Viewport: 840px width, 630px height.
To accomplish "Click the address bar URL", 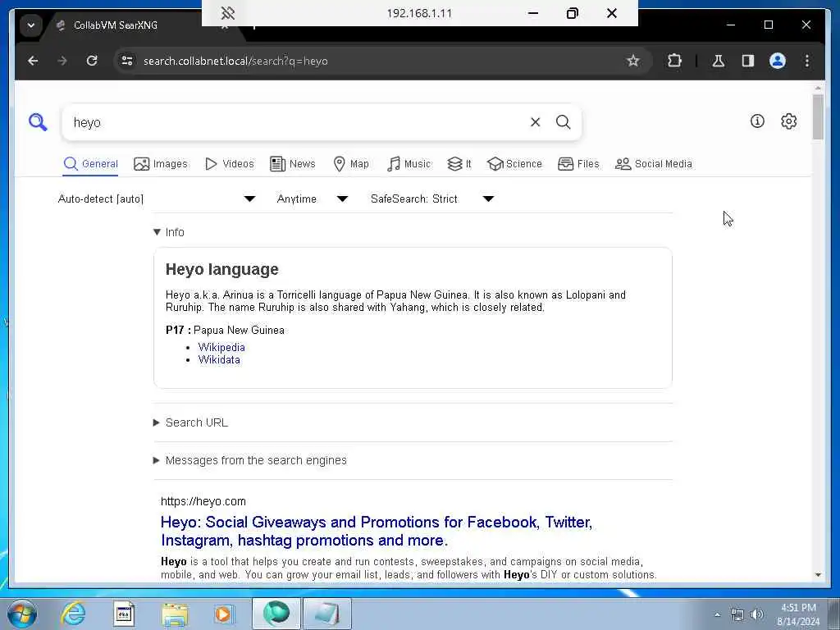I will click(x=235, y=61).
